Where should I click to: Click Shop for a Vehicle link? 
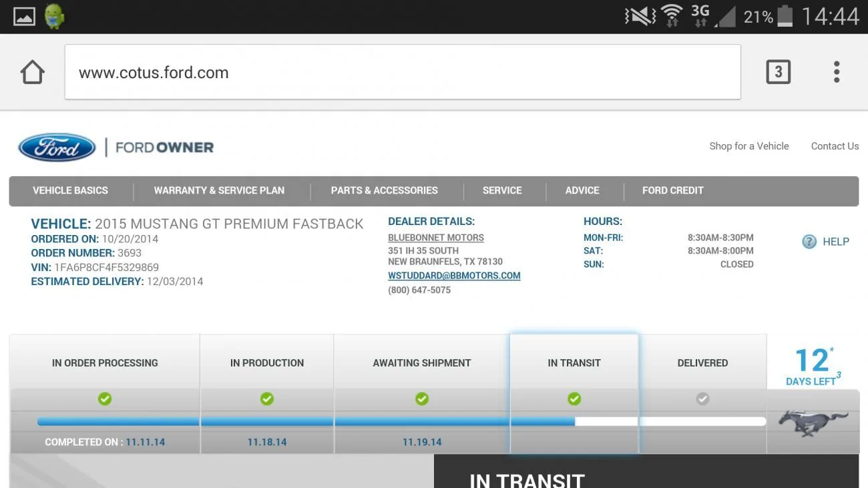click(749, 146)
